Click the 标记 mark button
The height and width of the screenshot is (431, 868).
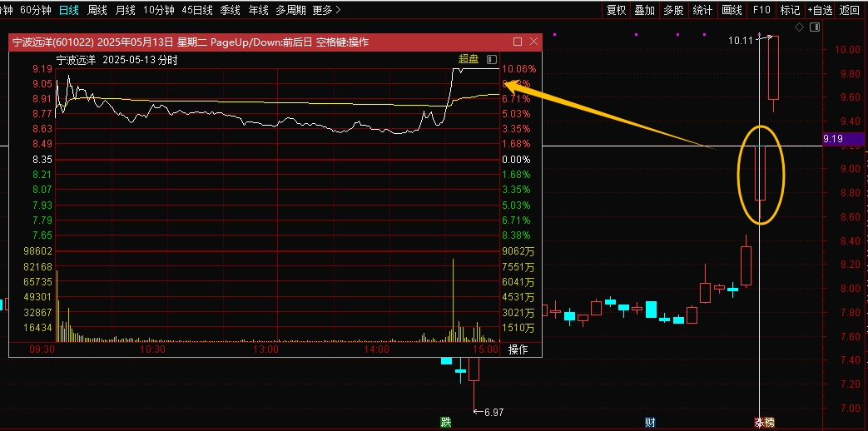[790, 9]
